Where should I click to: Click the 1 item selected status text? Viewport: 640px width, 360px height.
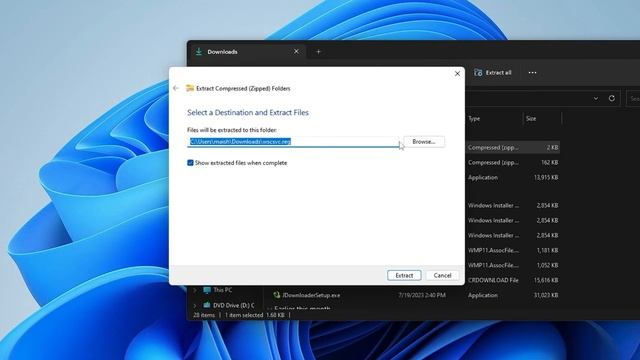244,315
